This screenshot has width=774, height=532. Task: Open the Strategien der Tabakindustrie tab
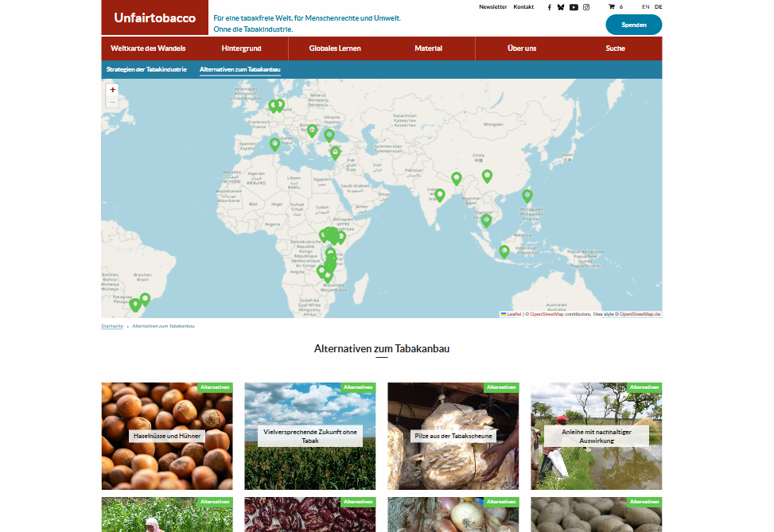pyautogui.click(x=146, y=70)
